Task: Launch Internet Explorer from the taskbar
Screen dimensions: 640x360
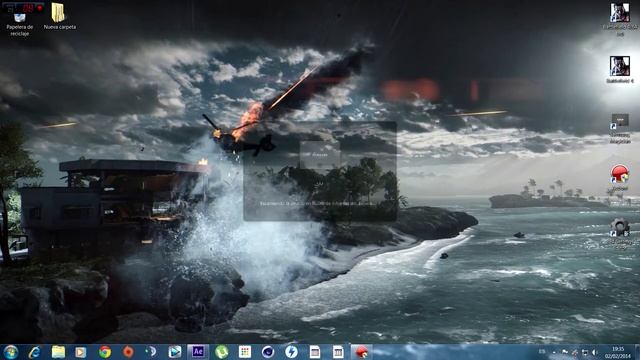Action: pyautogui.click(x=34, y=352)
